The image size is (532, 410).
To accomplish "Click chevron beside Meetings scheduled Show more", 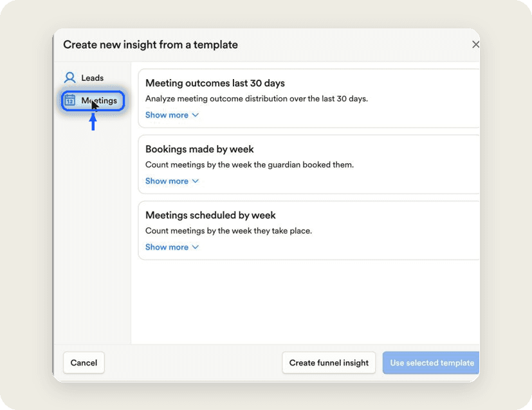I will coord(195,247).
